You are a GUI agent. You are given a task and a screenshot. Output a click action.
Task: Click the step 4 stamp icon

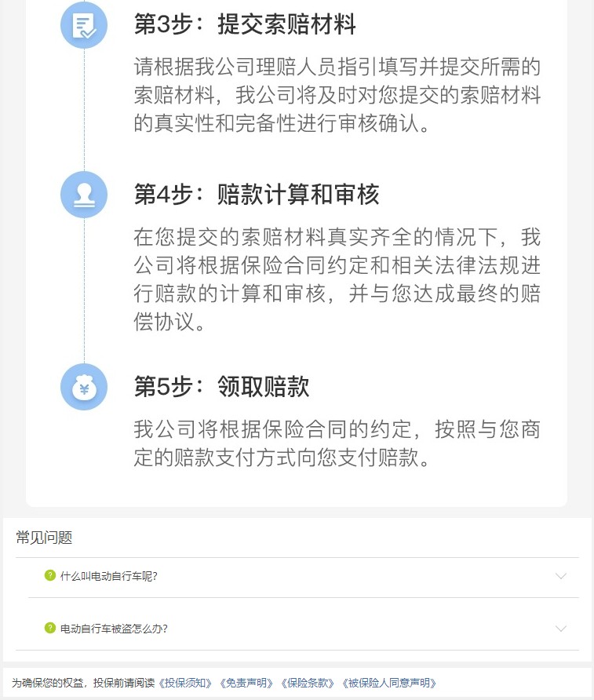click(84, 195)
